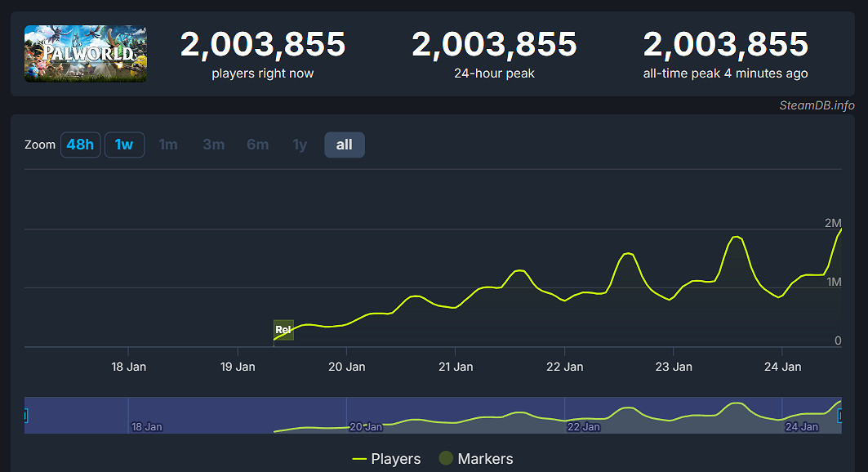The image size is (868, 472).
Task: Click the range selector strip near '18 Jan'
Action: click(146, 427)
